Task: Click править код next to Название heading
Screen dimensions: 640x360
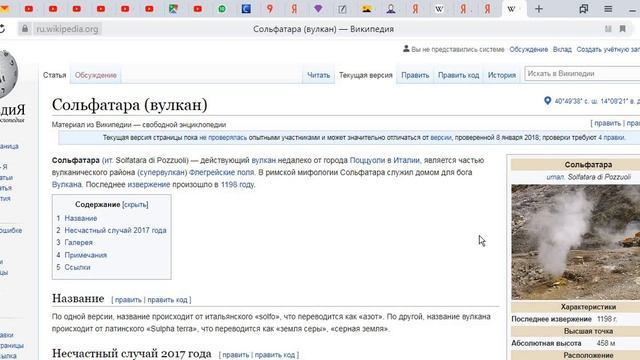Action: pyautogui.click(x=167, y=300)
